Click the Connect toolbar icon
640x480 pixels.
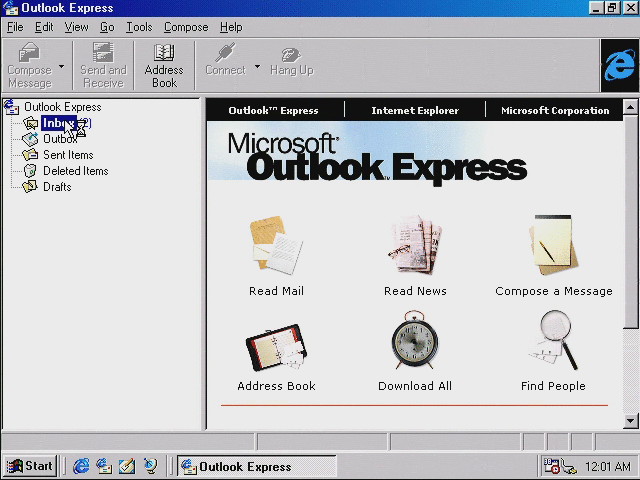coord(225,53)
